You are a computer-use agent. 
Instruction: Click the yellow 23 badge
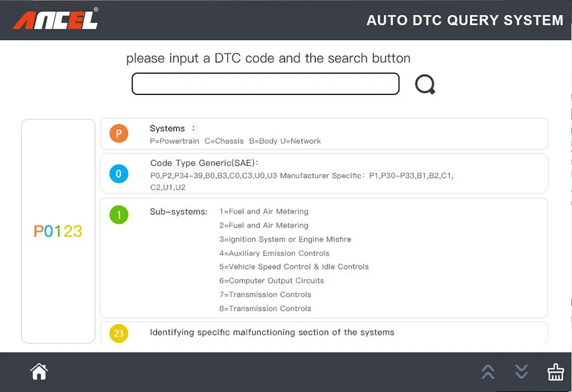[119, 333]
